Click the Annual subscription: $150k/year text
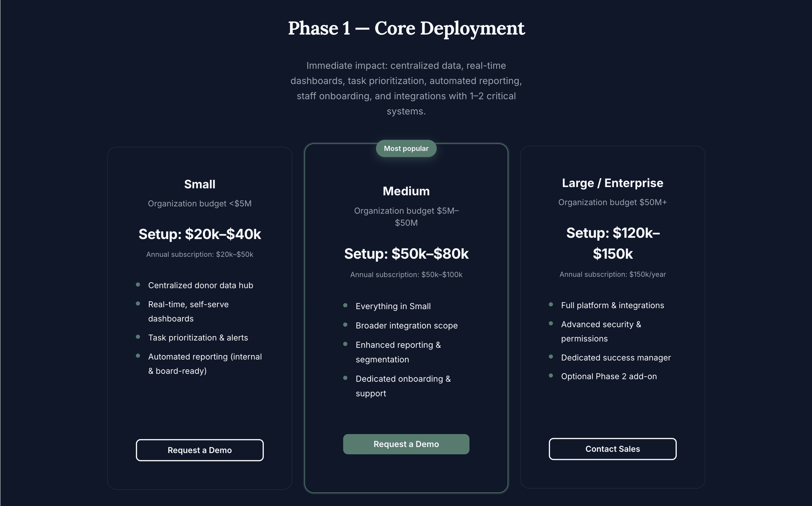This screenshot has width=812, height=506. click(612, 275)
